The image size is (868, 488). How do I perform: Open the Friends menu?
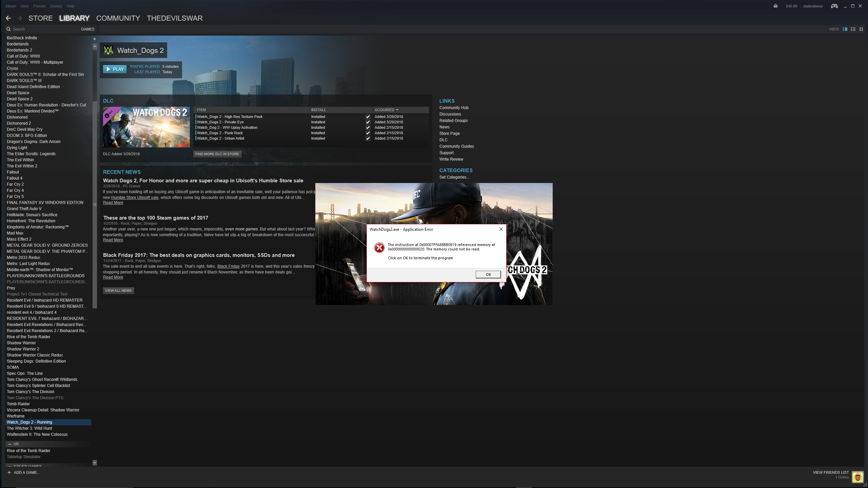click(39, 6)
